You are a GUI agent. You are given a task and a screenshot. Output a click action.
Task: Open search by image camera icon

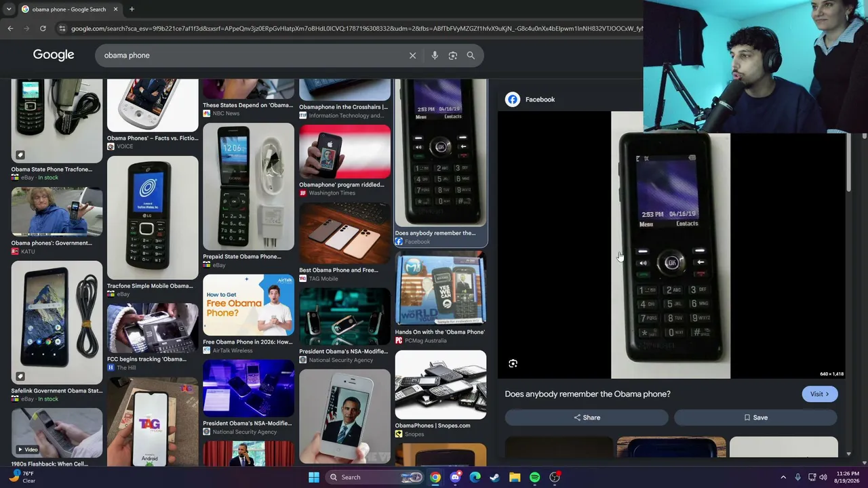pos(453,56)
